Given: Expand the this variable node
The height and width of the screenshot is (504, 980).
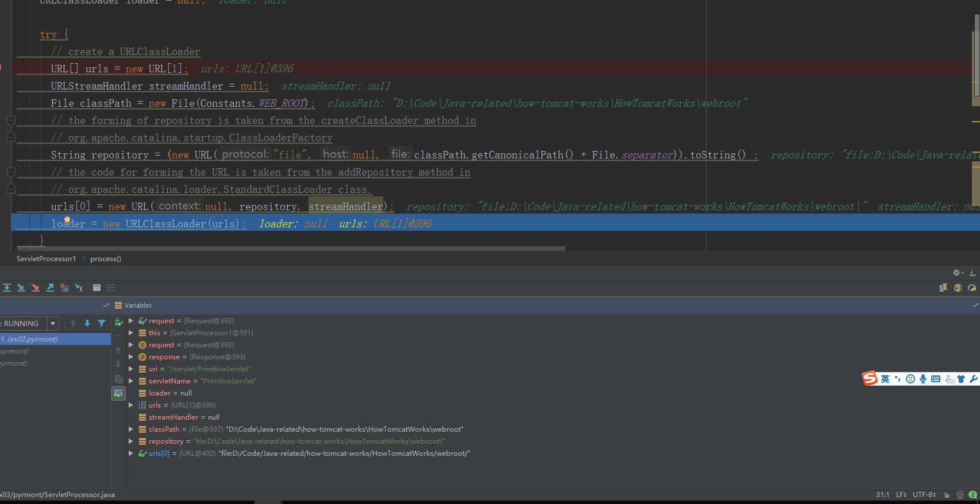Looking at the screenshot, I should 131,333.
